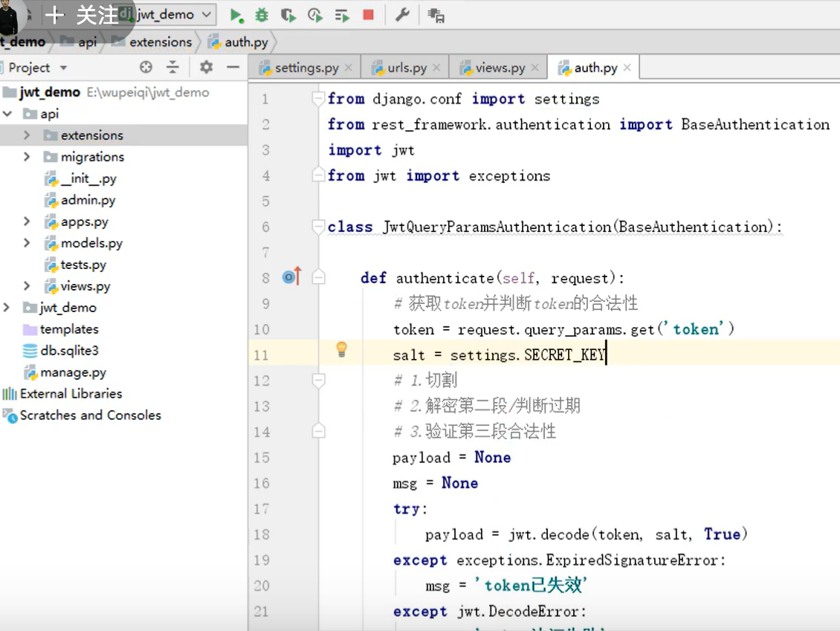Viewport: 840px width, 631px height.
Task: Collapse the authenticate method fold marker
Action: [318, 278]
